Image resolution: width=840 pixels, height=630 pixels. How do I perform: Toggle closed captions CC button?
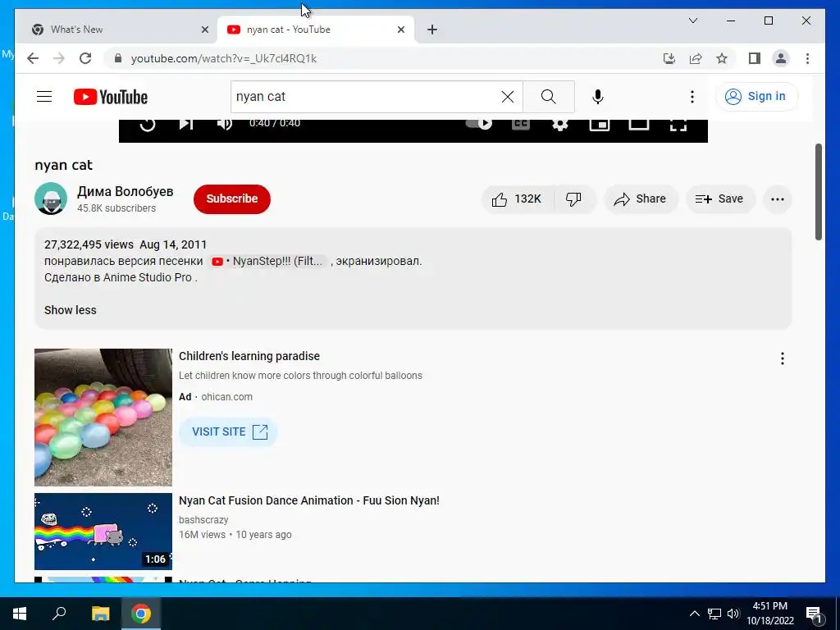[521, 124]
